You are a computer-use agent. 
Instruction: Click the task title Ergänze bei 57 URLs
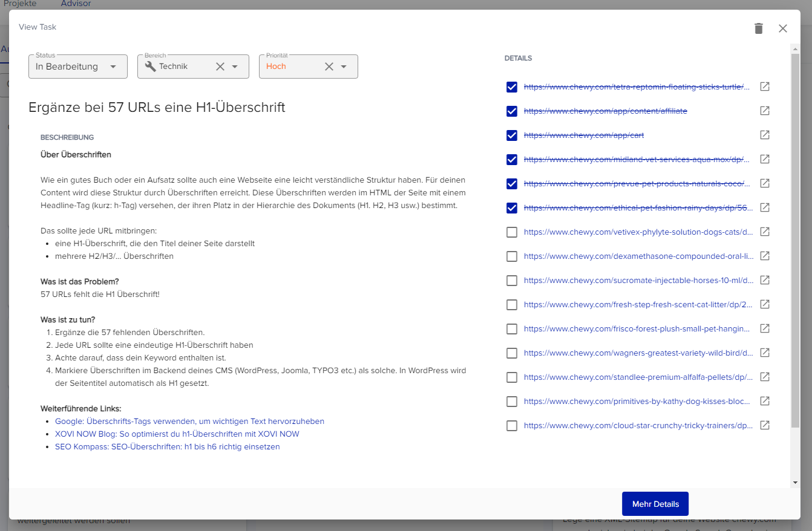pyautogui.click(x=157, y=108)
